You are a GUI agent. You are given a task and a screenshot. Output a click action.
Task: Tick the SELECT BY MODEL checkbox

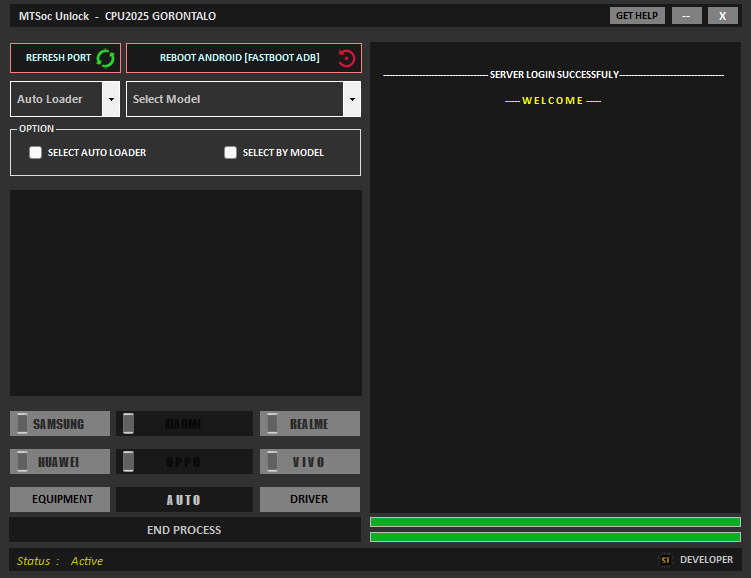(230, 152)
